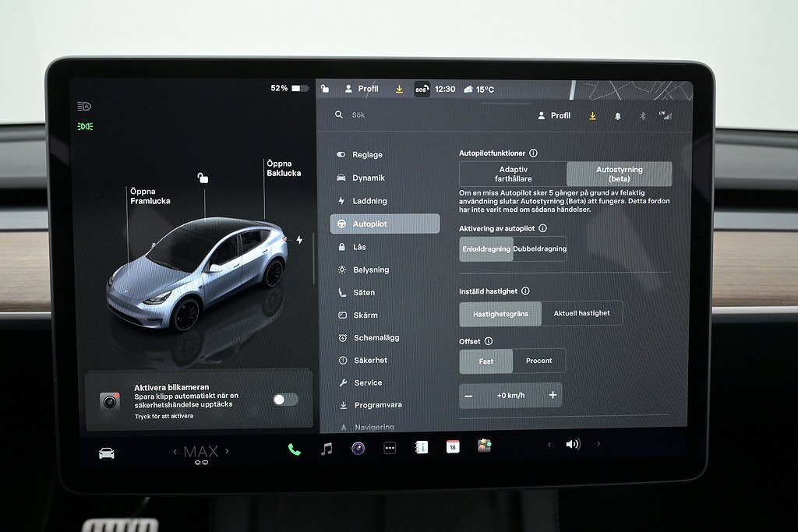Tap the auto high beam headlight icon
The image size is (798, 532).
pos(84,106)
